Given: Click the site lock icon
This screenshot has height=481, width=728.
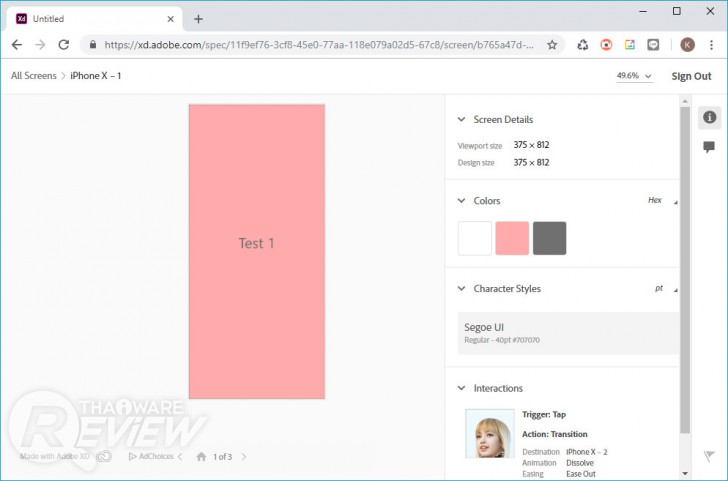Looking at the screenshot, I should click(93, 45).
